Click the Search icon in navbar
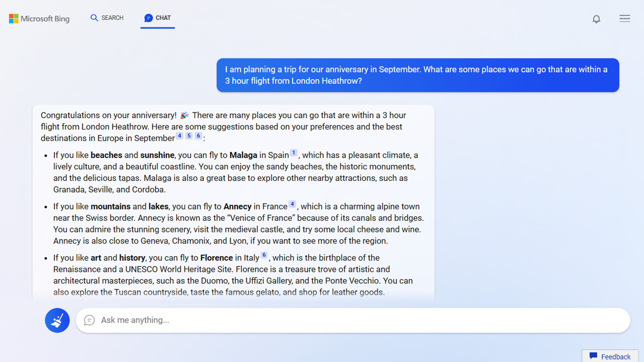The width and height of the screenshot is (644, 362). click(94, 18)
